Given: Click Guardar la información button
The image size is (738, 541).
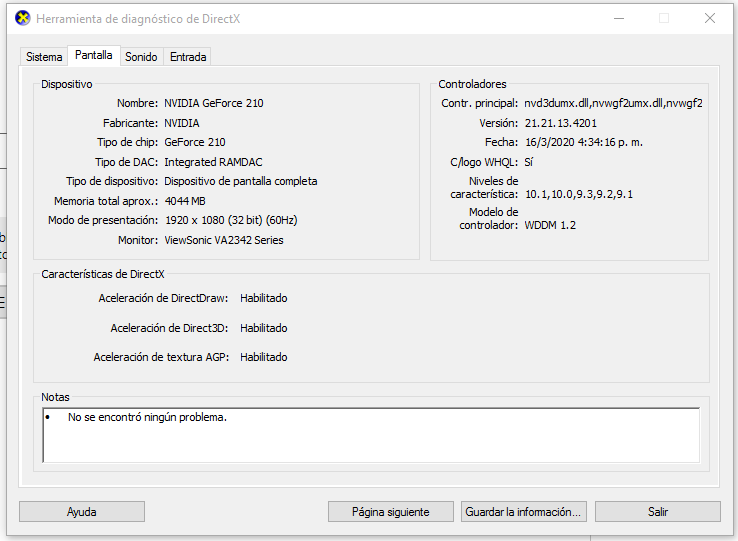Looking at the screenshot, I should (x=523, y=511).
